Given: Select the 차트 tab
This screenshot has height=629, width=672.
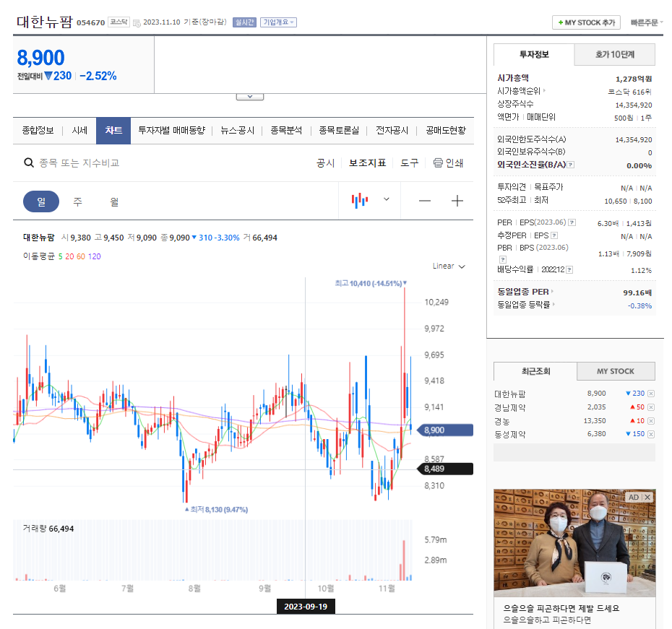Looking at the screenshot, I should 113,131.
